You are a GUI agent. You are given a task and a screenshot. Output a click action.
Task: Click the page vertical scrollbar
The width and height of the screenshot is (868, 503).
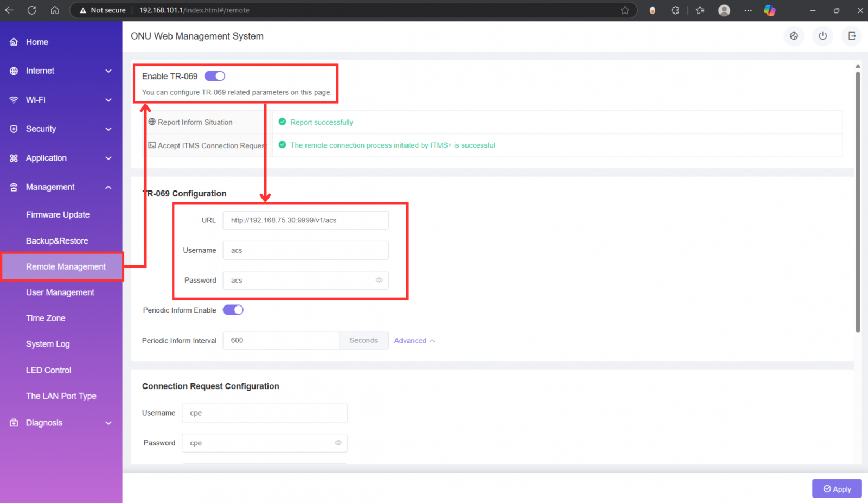point(858,201)
